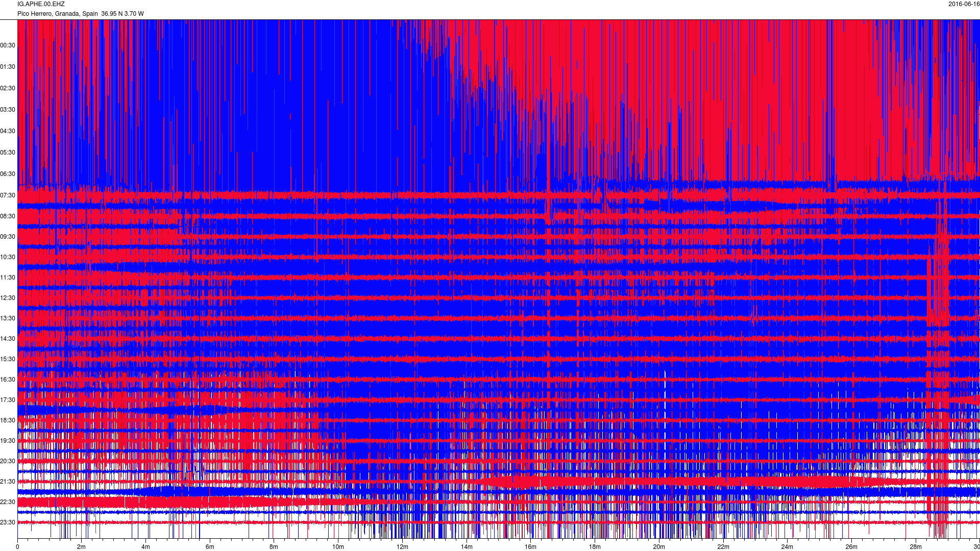The height and width of the screenshot is (551, 980).
Task: Click the 18:30 time label
Action: tap(8, 420)
